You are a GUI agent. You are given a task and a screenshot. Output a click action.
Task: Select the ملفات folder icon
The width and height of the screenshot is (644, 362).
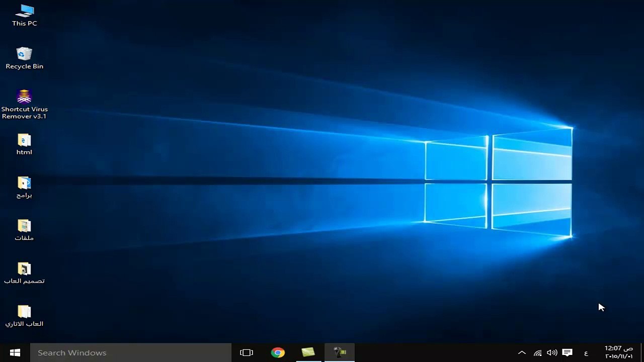24,230
